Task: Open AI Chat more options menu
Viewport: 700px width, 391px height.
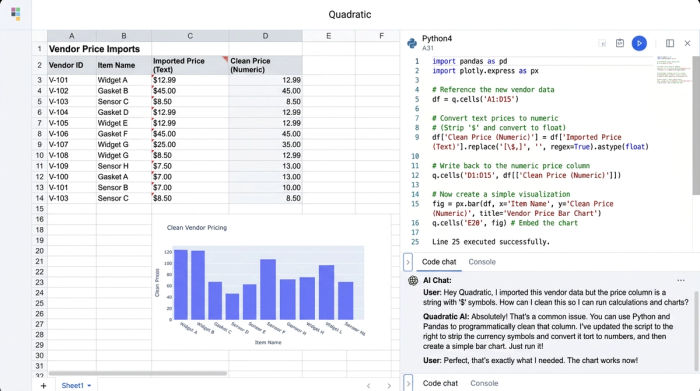Action: [680, 280]
